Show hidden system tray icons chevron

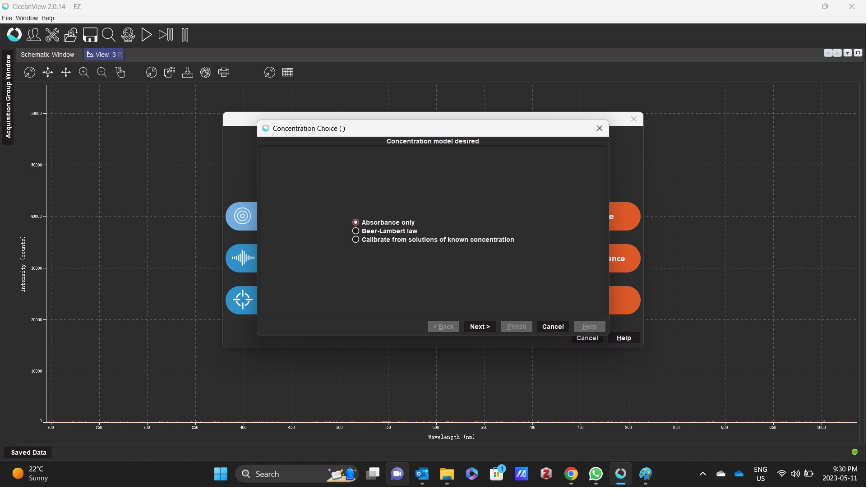tap(704, 474)
